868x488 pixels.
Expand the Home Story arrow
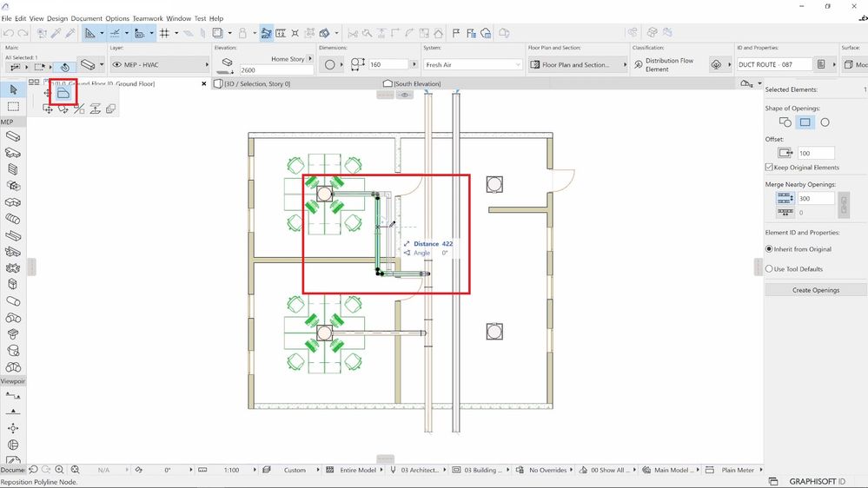[x=310, y=59]
